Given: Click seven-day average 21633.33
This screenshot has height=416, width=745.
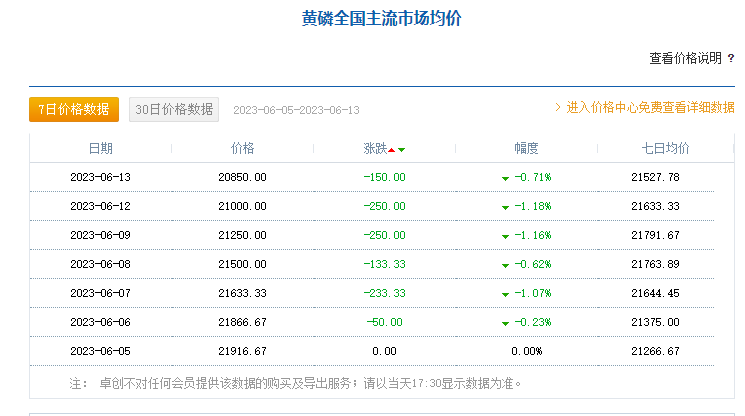Looking at the screenshot, I should pyautogui.click(x=655, y=207).
